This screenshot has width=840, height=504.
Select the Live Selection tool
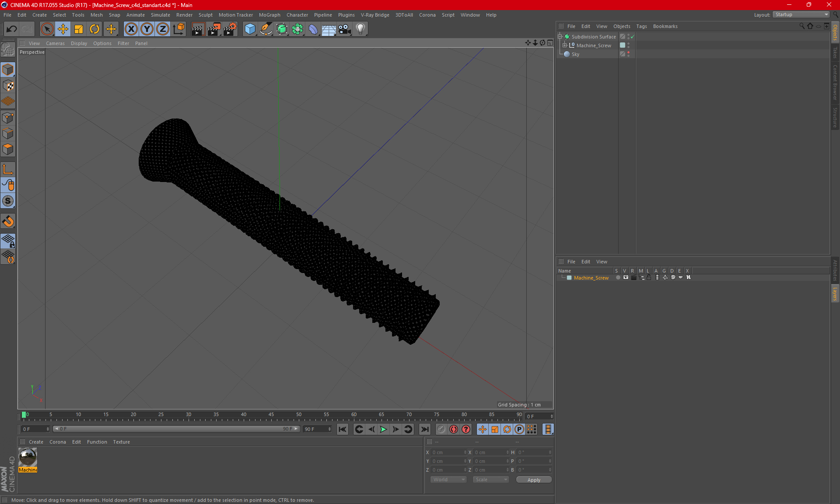pos(47,29)
